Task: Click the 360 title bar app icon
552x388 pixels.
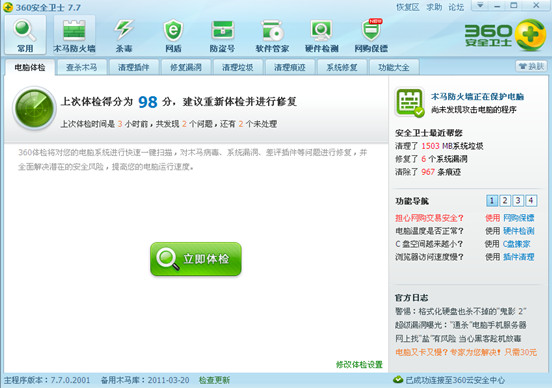Action: pyautogui.click(x=7, y=7)
